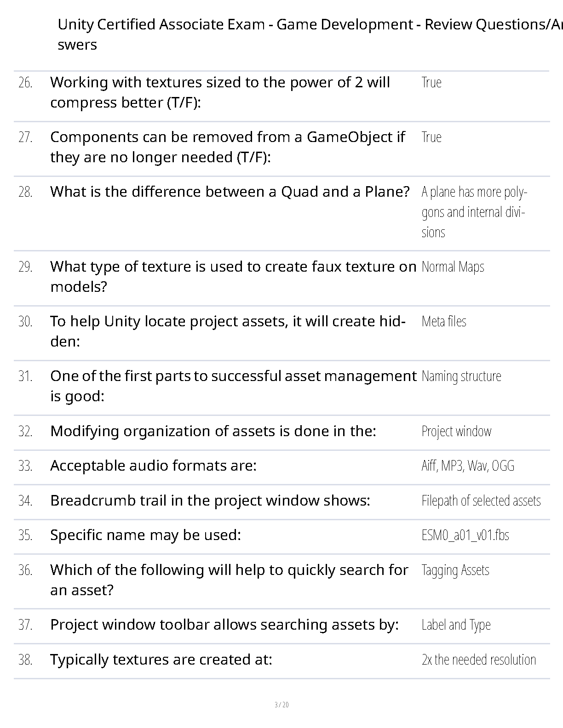This screenshot has width=563, height=728.
Task: Click the "Naming structure" answer text
Action: tap(461, 376)
